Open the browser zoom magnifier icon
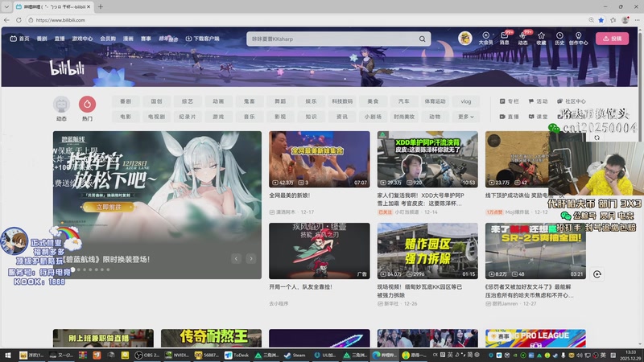The width and height of the screenshot is (644, 362). pyautogui.click(x=591, y=19)
